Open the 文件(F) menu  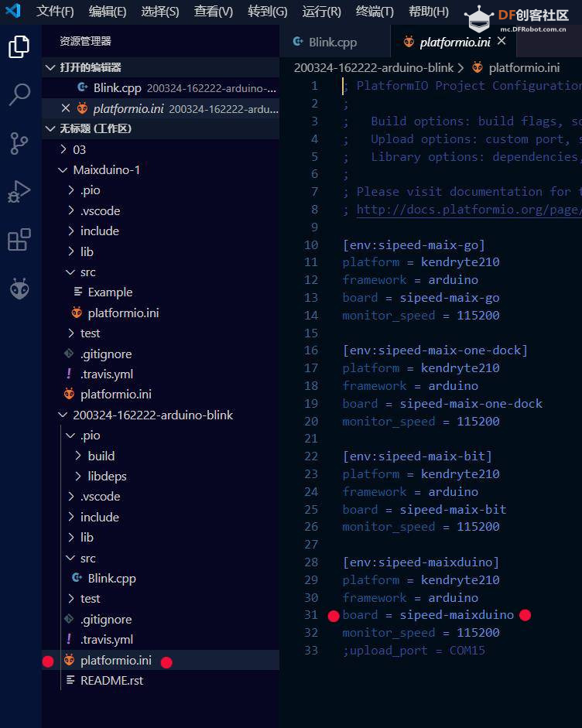(55, 11)
